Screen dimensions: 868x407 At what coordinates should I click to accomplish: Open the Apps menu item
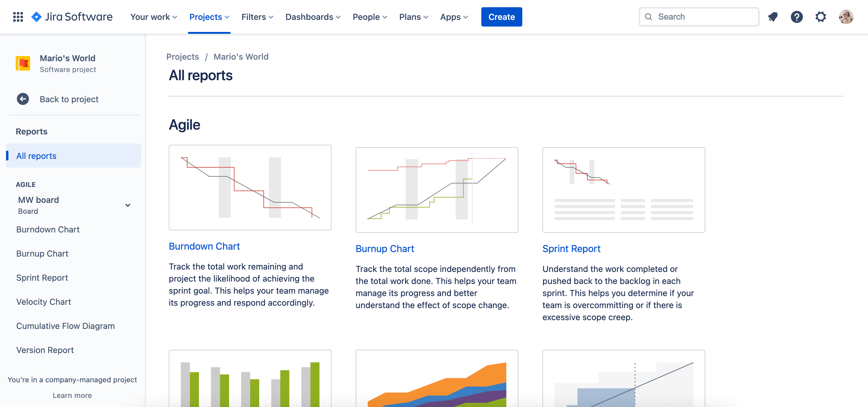[x=454, y=17]
